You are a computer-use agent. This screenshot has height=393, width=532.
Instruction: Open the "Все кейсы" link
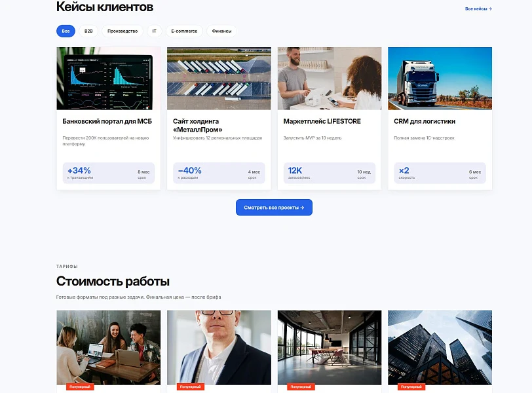click(478, 9)
